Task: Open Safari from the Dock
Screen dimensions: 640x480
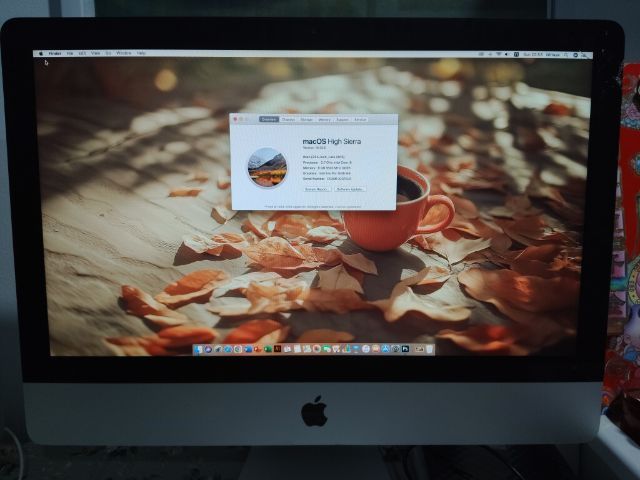Action: 228,349
